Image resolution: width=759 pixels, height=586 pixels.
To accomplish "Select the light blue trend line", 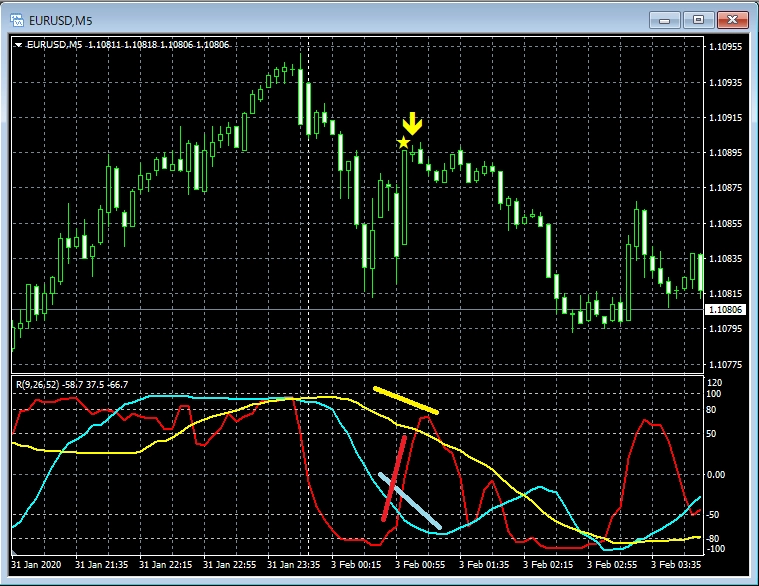I will (409, 500).
